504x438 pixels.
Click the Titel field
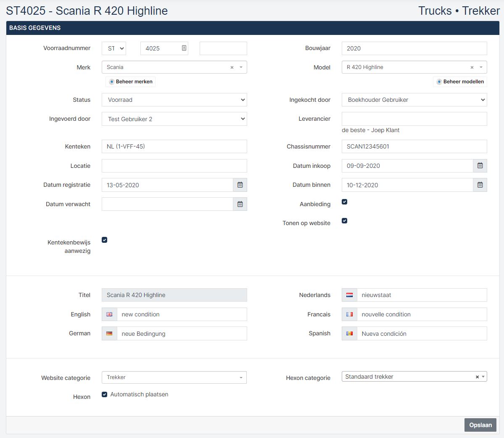(x=174, y=295)
